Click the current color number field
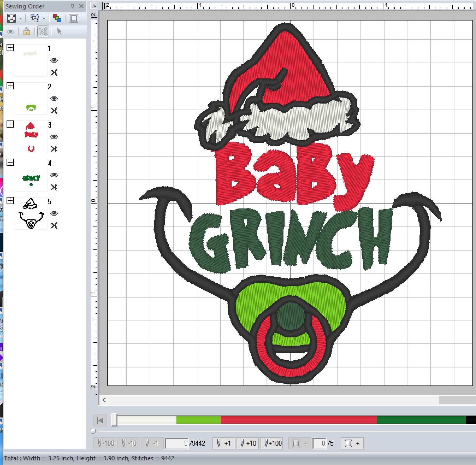 pos(319,443)
